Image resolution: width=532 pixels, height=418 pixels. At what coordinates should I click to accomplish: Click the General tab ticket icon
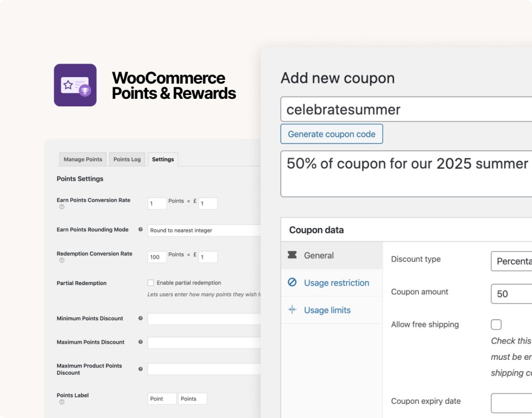click(x=292, y=255)
